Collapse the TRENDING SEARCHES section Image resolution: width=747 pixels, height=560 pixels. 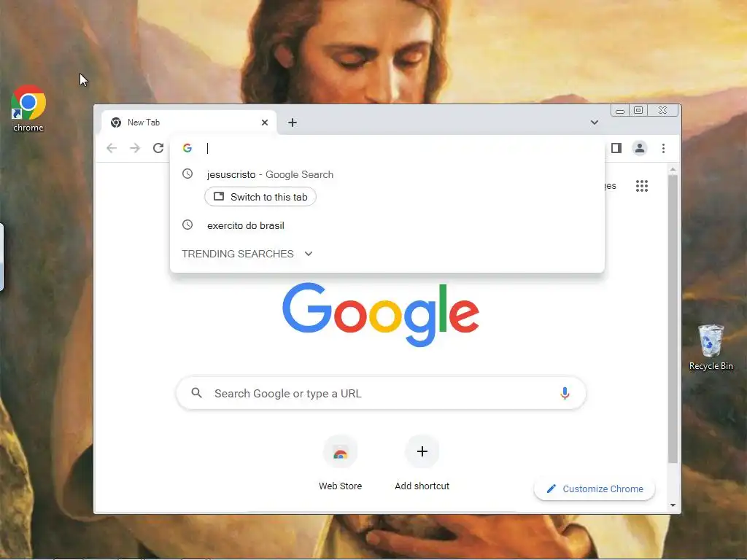(309, 254)
